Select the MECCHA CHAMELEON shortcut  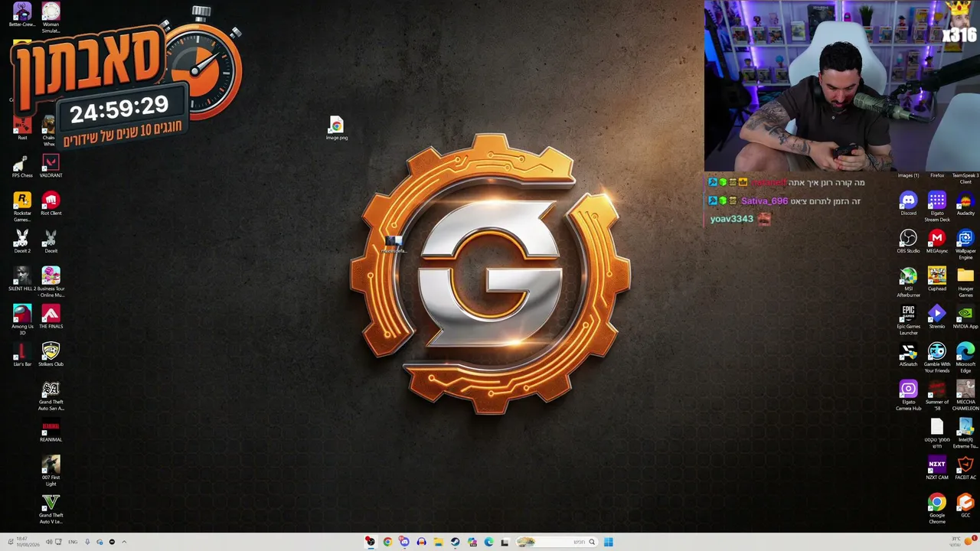click(965, 395)
